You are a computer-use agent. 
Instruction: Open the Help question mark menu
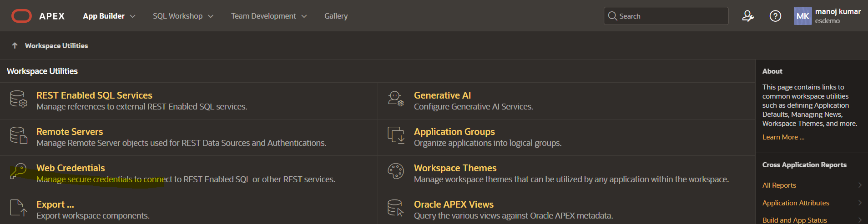[775, 16]
